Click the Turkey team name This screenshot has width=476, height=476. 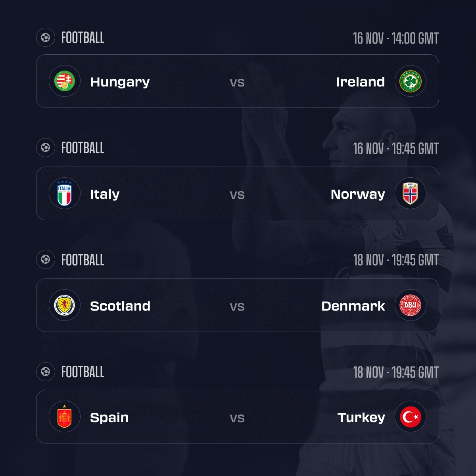coord(361,418)
